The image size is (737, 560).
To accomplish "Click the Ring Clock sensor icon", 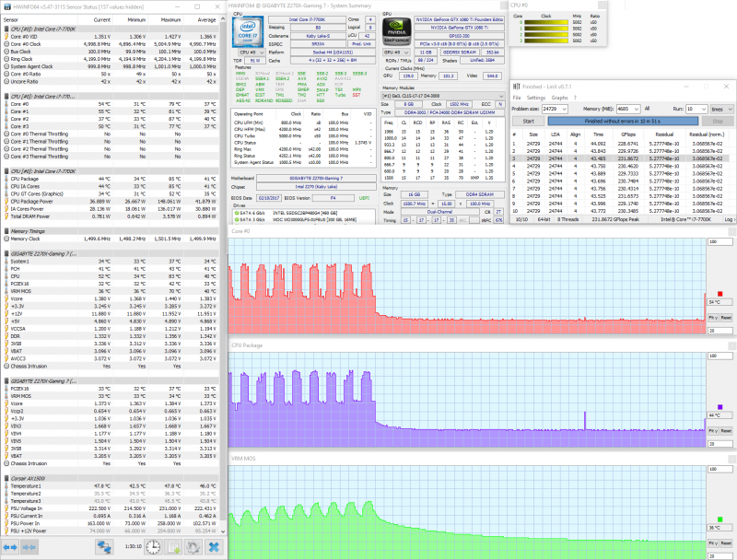I will point(6,59).
